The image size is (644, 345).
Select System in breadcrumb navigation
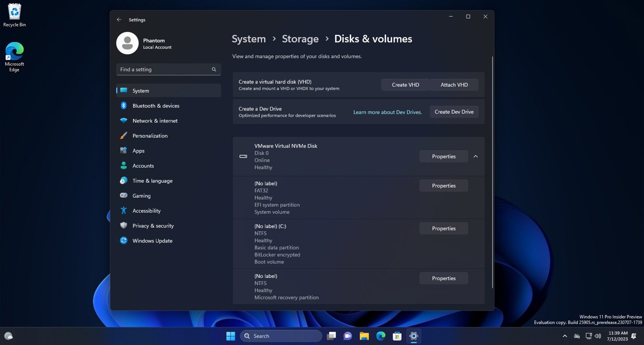click(x=249, y=39)
